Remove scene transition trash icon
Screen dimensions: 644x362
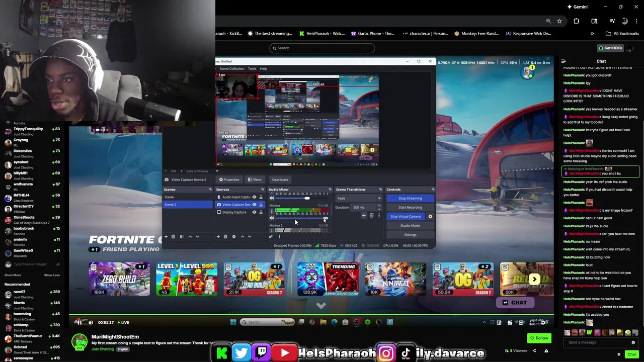(371, 216)
